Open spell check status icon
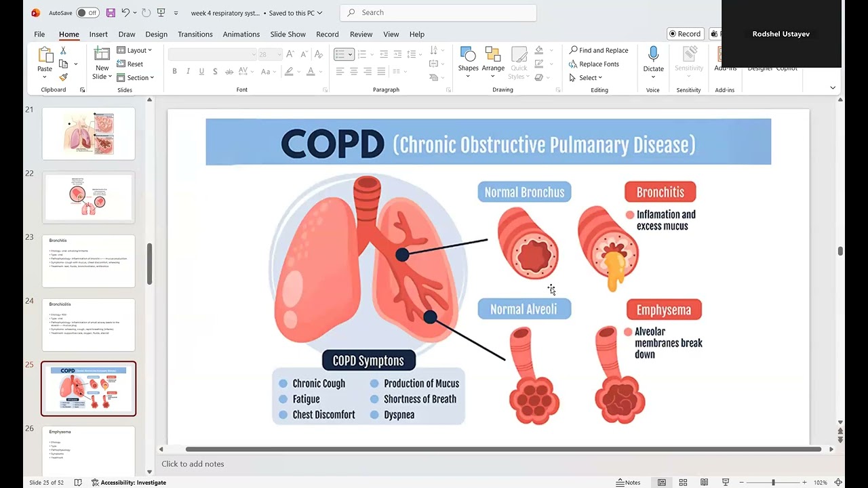Viewport: 868px width, 488px height. [78, 483]
